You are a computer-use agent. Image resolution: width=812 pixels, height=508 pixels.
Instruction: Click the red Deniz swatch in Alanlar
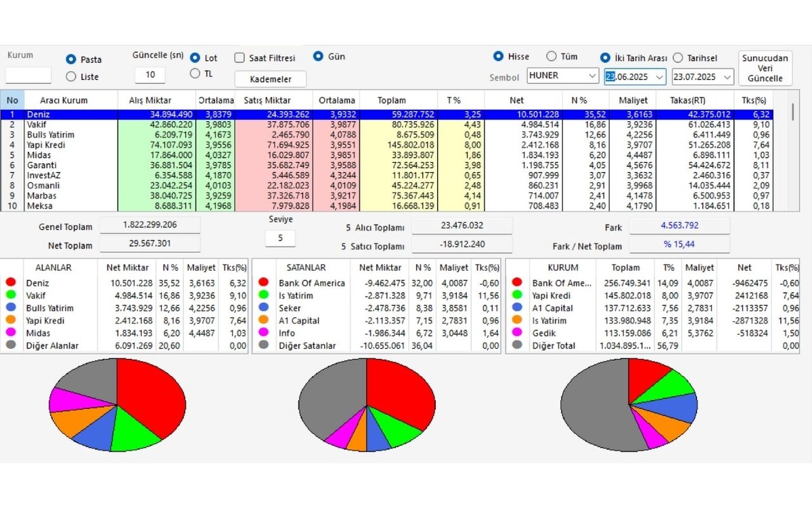click(x=10, y=283)
